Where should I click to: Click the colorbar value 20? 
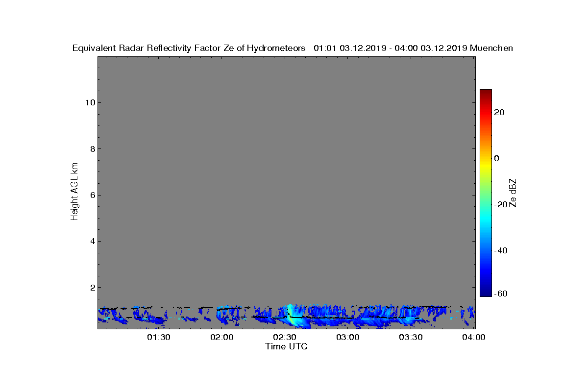(500, 112)
